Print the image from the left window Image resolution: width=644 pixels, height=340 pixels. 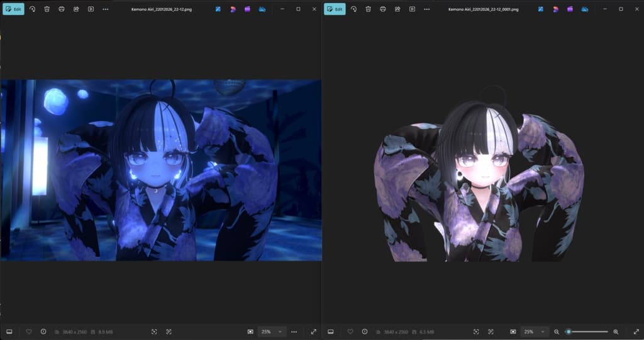point(61,9)
